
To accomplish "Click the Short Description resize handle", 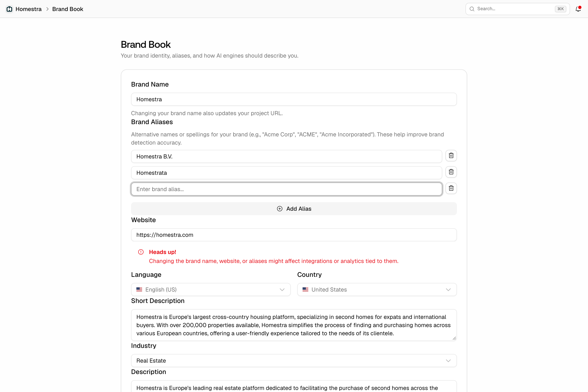I will [454, 338].
